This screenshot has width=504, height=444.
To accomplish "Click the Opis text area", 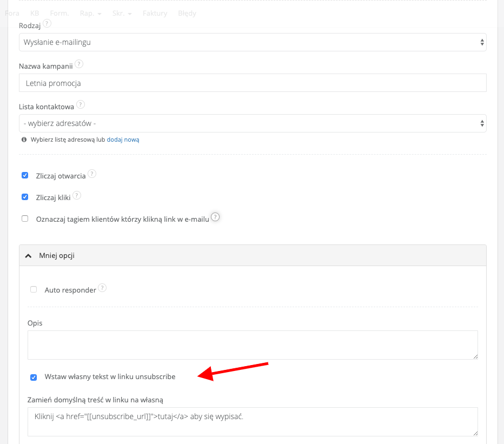I will [x=253, y=344].
